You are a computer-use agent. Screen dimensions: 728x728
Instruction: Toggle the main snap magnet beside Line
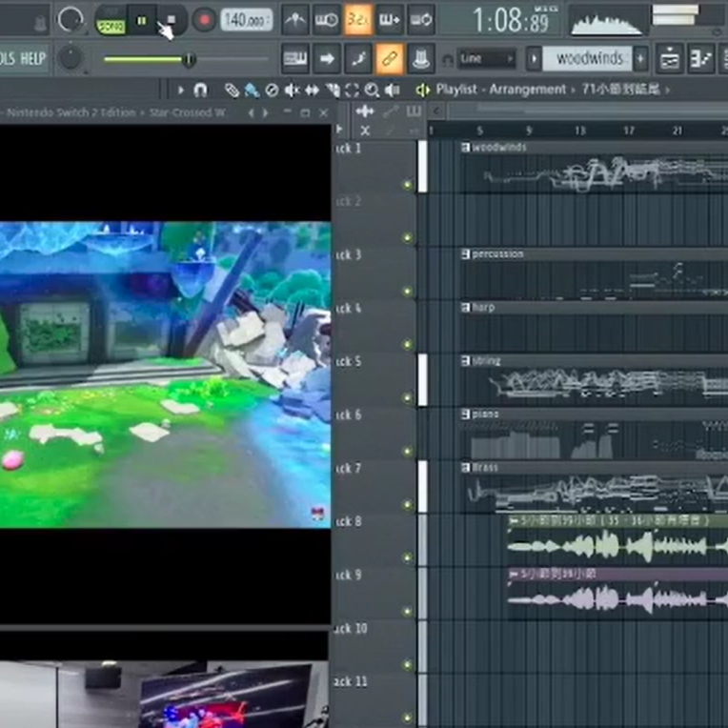(x=447, y=59)
